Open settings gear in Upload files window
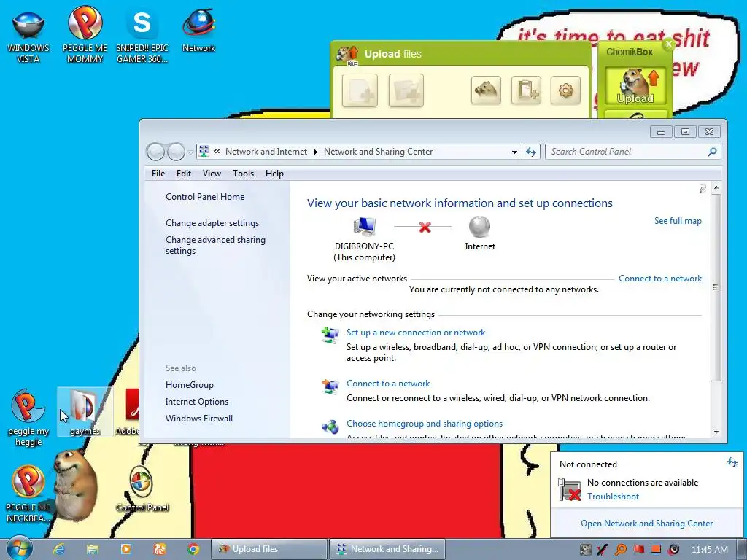The image size is (747, 560). pyautogui.click(x=565, y=90)
